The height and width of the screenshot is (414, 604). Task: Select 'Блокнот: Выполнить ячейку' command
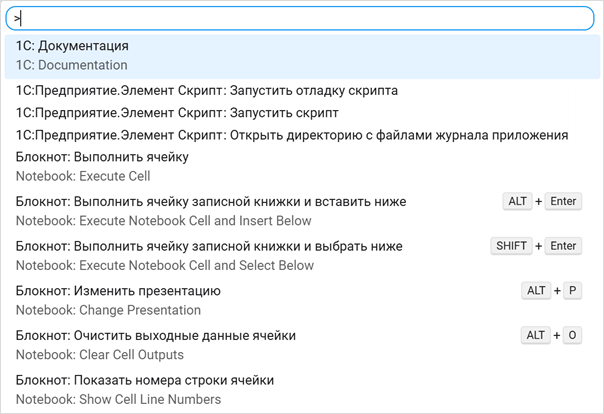pyautogui.click(x=102, y=157)
